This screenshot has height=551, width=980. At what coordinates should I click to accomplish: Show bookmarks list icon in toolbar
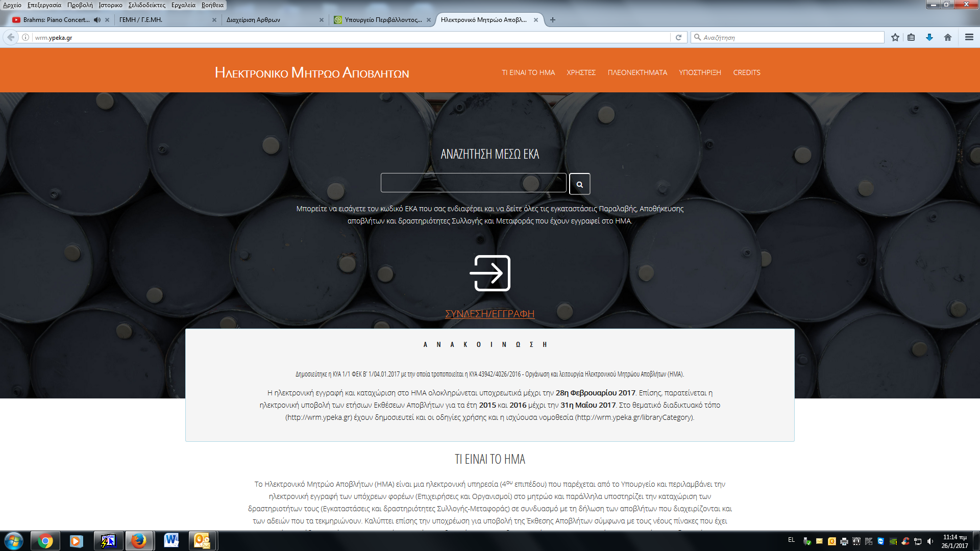coord(911,37)
